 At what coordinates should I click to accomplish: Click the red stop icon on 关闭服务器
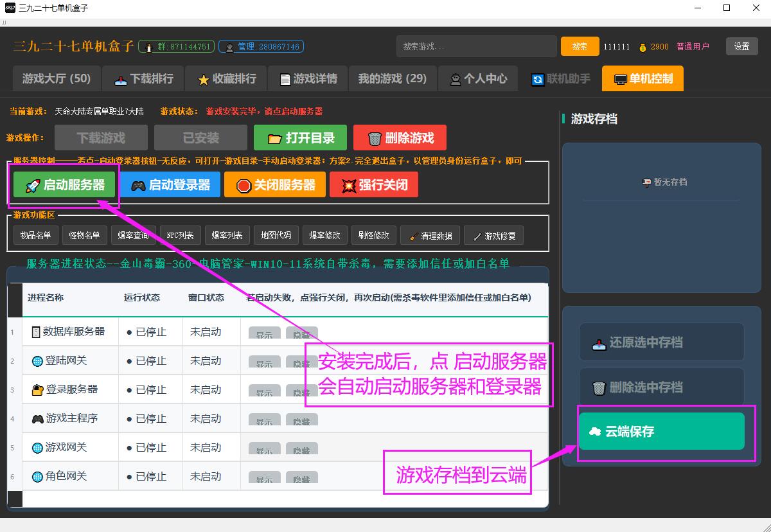pyautogui.click(x=244, y=186)
